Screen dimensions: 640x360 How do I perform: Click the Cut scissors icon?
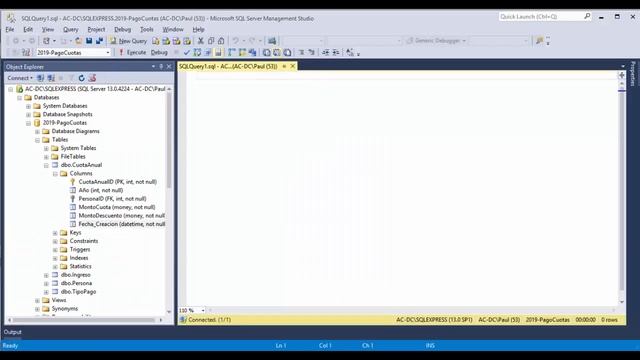tap(200, 41)
